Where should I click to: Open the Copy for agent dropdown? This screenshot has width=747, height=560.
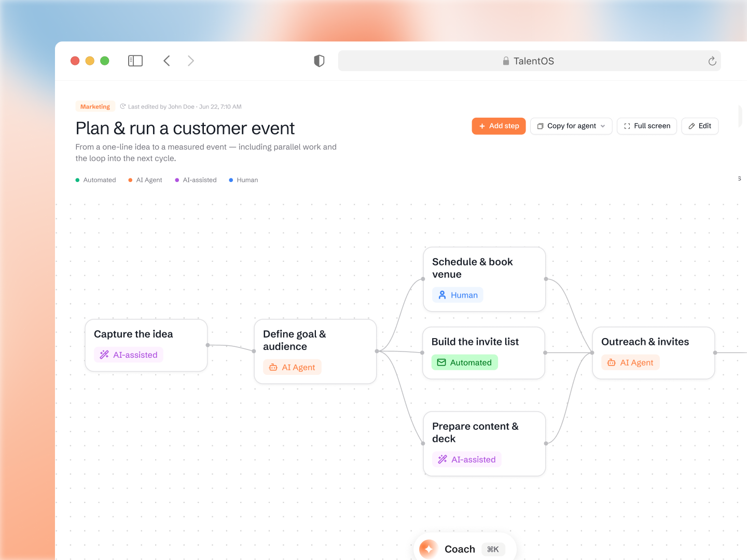571,126
